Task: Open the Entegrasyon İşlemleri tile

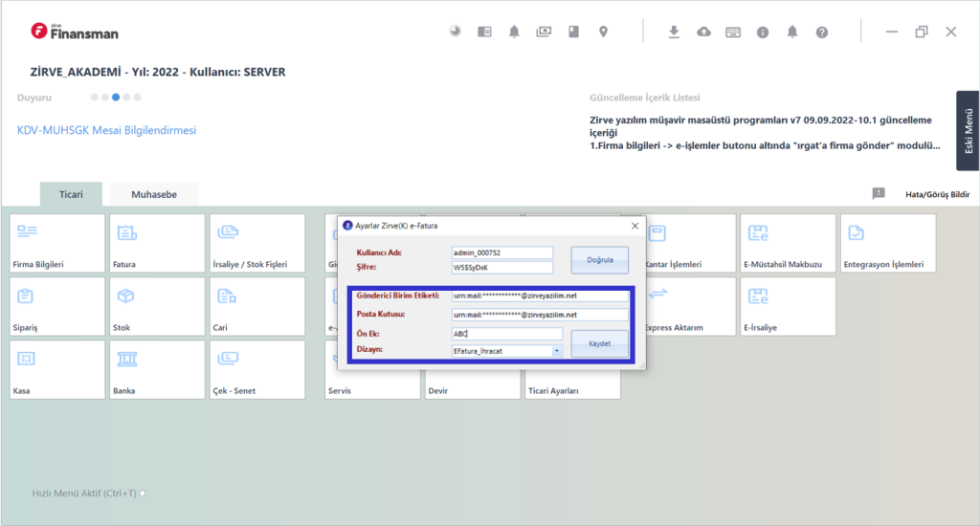Action: coord(888,243)
